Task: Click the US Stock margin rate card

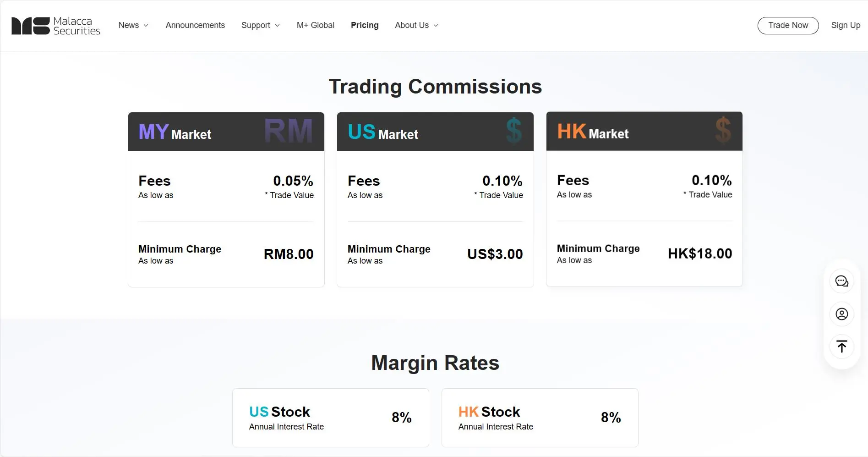Action: [x=331, y=418]
